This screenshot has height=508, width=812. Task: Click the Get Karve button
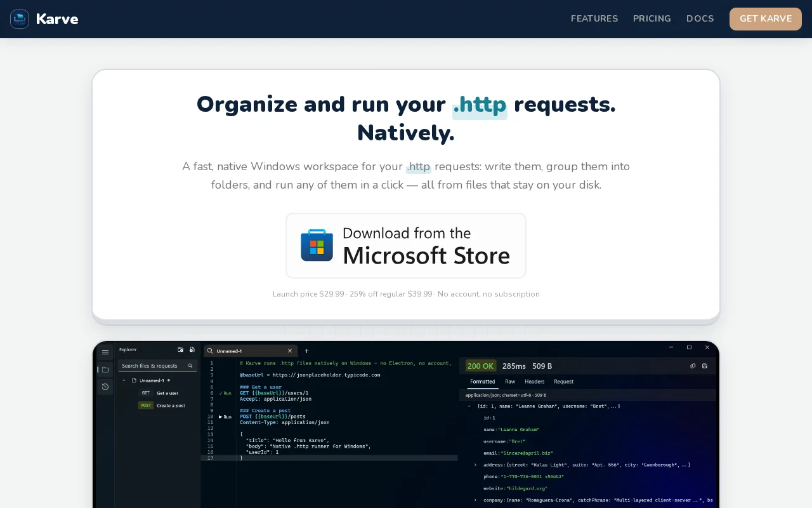pyautogui.click(x=766, y=19)
